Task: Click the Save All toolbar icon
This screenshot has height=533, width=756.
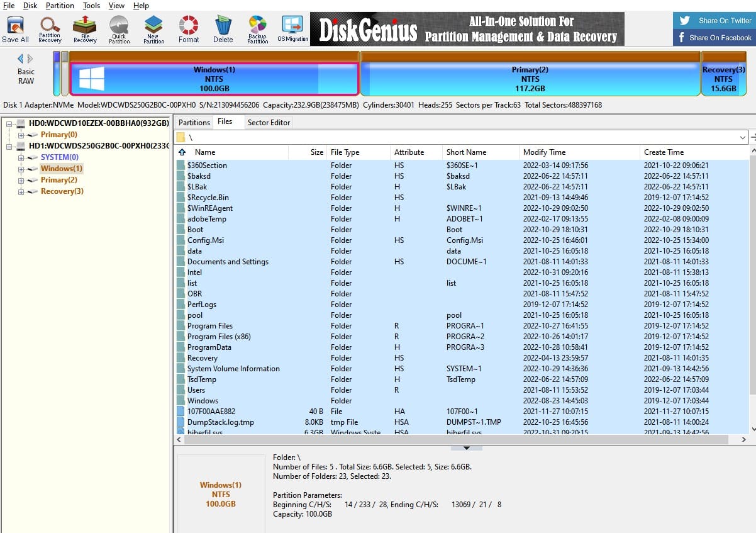Action: tap(15, 29)
